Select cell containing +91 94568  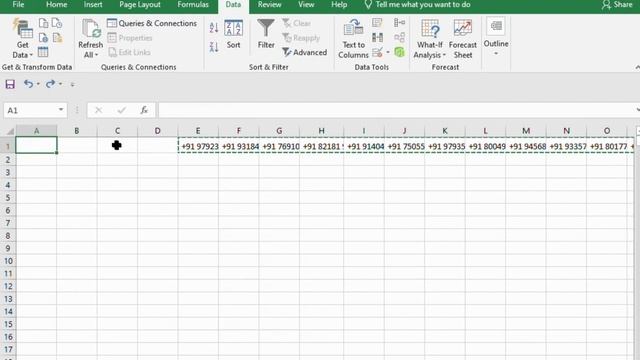[x=526, y=146]
